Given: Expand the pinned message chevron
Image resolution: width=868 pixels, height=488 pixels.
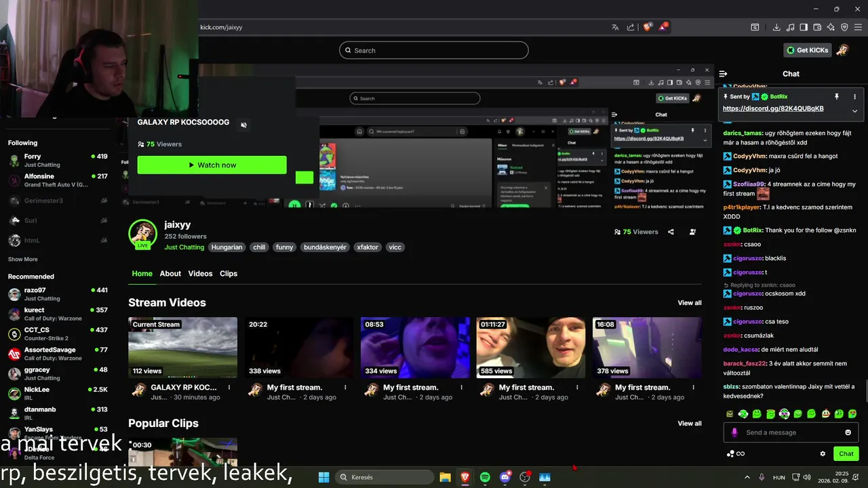Looking at the screenshot, I should pyautogui.click(x=854, y=110).
